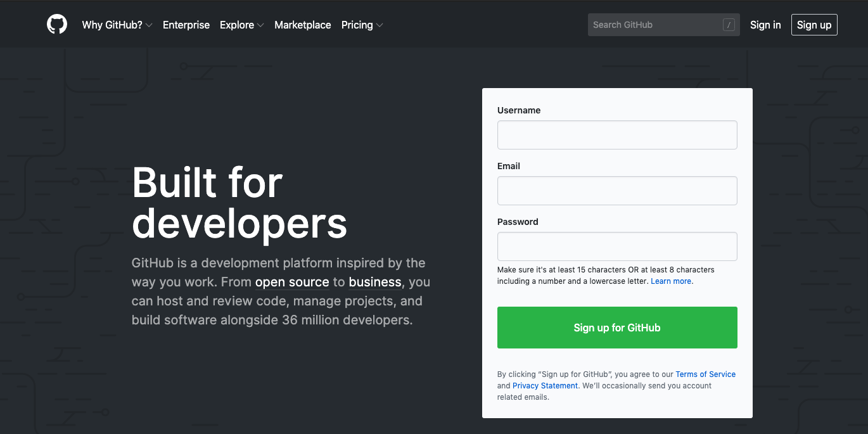Expand the Pricing dropdown menu
The width and height of the screenshot is (868, 434).
362,25
